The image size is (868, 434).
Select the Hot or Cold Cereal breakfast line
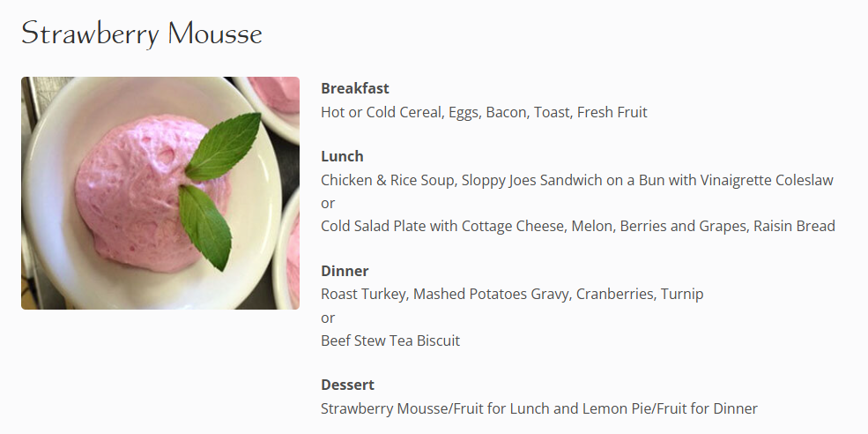(484, 112)
